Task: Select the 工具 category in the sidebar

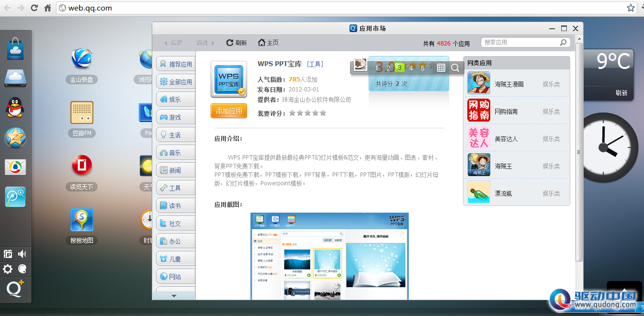Action: (x=176, y=188)
